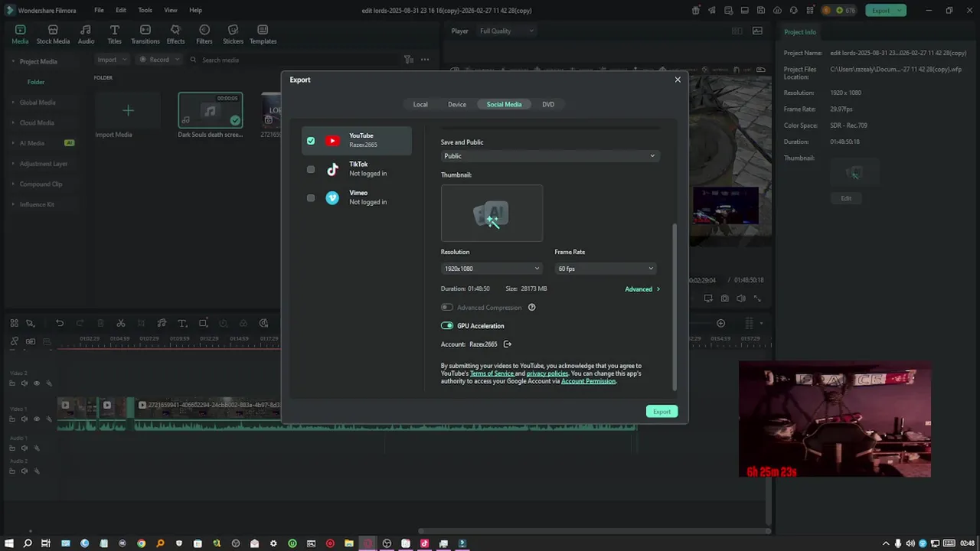The height and width of the screenshot is (551, 980).
Task: Click the scissors split tool in timeline toolbar
Action: click(120, 323)
